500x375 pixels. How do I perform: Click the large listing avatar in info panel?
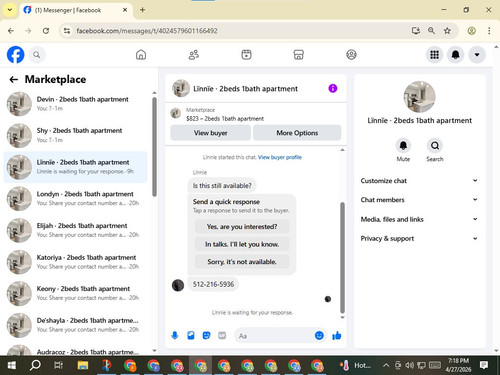click(419, 97)
